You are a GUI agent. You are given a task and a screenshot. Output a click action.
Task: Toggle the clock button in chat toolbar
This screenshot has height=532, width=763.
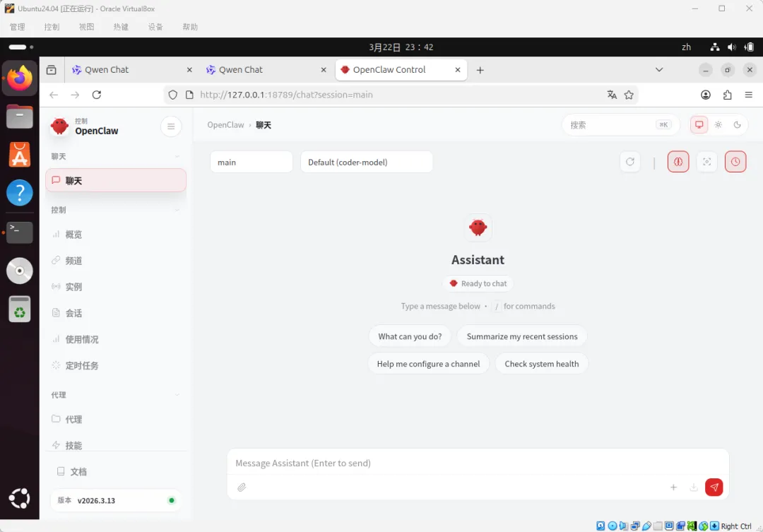[735, 162]
